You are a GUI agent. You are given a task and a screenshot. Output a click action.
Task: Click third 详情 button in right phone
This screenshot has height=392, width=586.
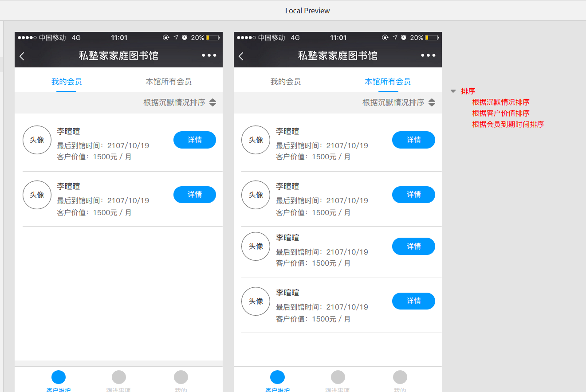(x=413, y=246)
